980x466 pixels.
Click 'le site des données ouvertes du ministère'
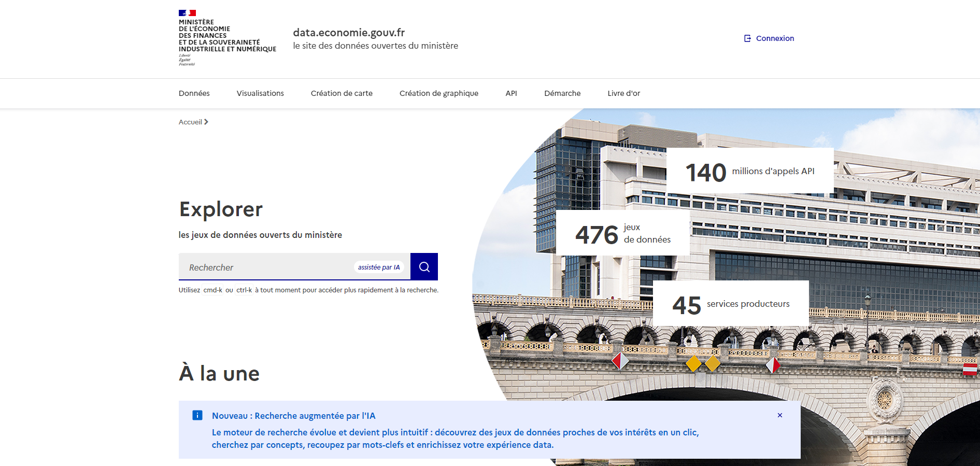click(375, 46)
